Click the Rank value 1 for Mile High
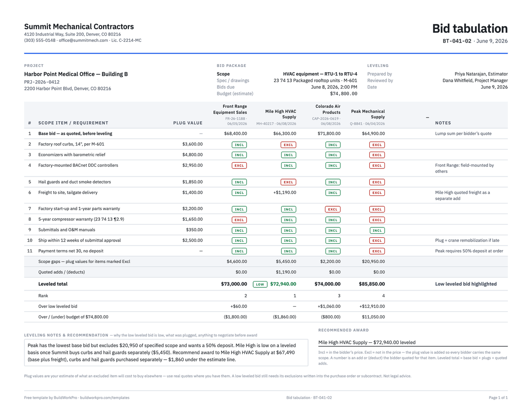532x411 pixels. pos(294,296)
